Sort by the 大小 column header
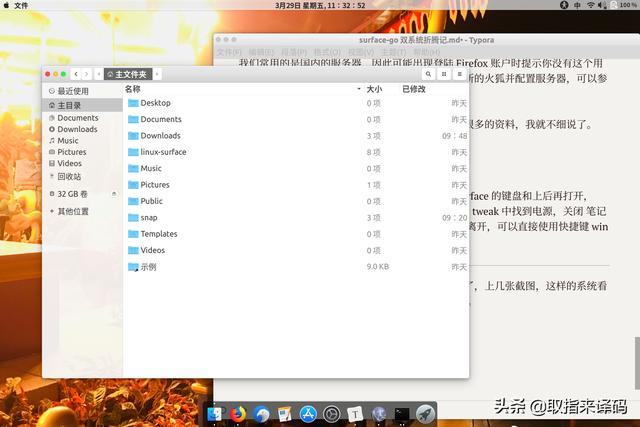This screenshot has height=427, width=640. (x=374, y=89)
